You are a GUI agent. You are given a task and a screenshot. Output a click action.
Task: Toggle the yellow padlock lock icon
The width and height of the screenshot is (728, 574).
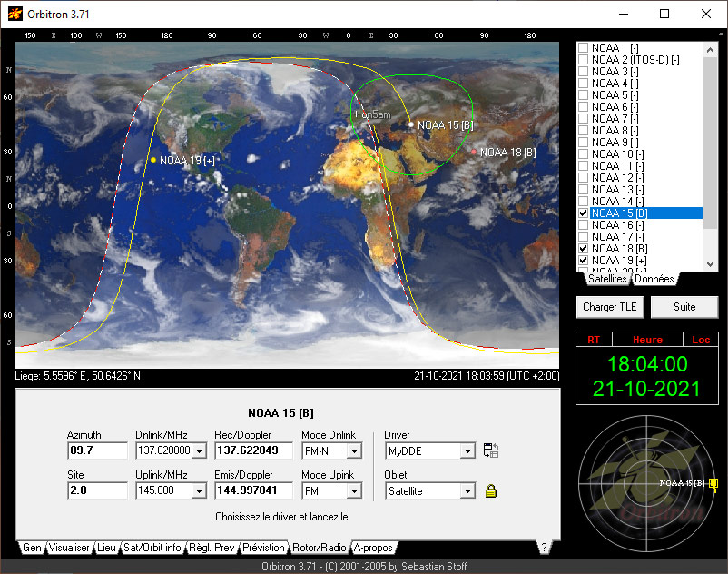(491, 490)
